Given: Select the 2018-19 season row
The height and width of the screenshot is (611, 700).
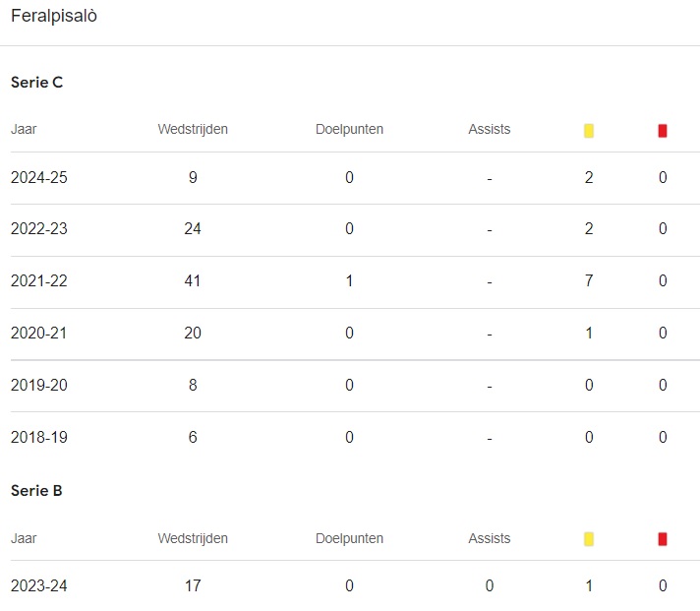Looking at the screenshot, I should coord(39,438).
